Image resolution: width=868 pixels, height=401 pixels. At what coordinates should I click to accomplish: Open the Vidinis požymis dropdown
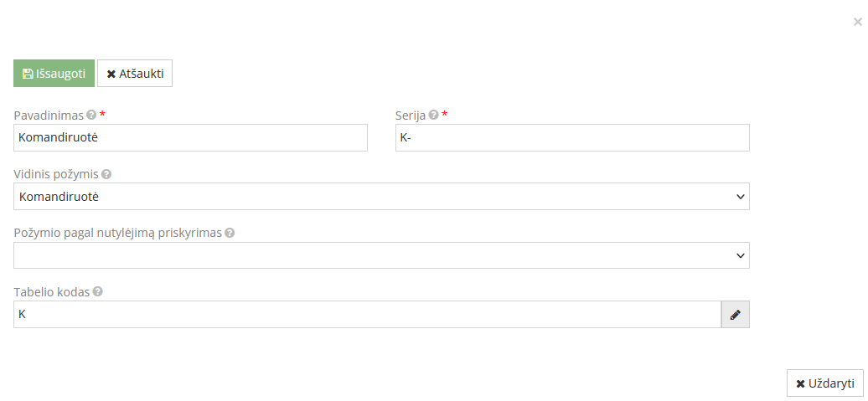pyautogui.click(x=381, y=197)
